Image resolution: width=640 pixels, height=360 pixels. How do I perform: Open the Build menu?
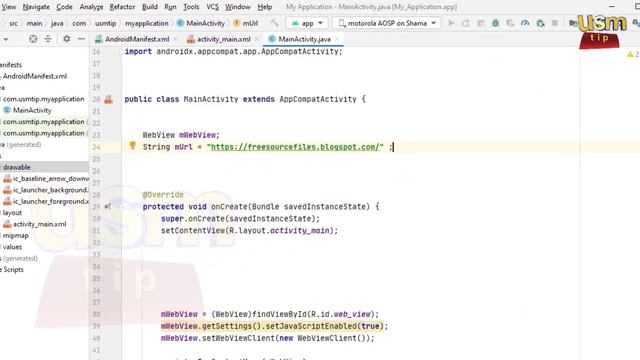(150, 7)
